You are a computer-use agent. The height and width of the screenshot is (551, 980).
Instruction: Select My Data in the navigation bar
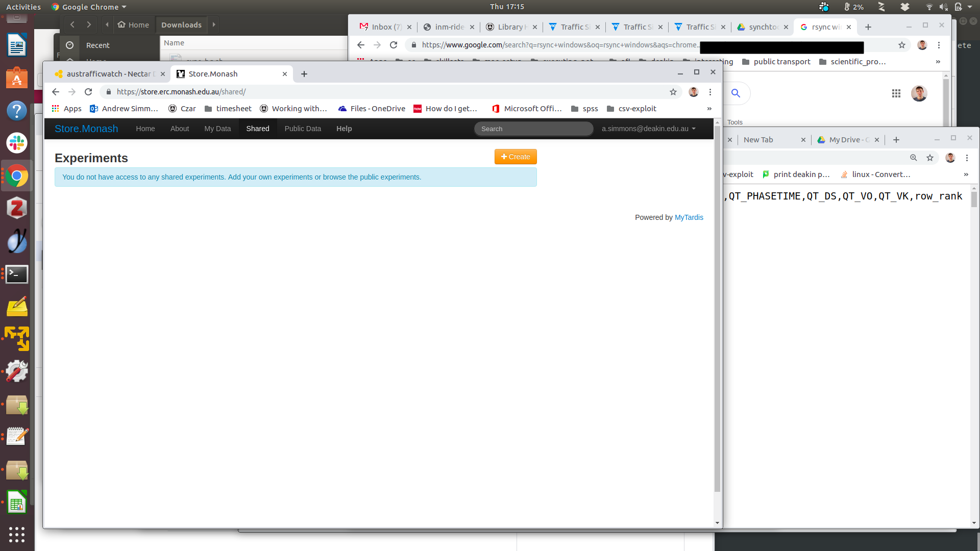[x=217, y=129]
